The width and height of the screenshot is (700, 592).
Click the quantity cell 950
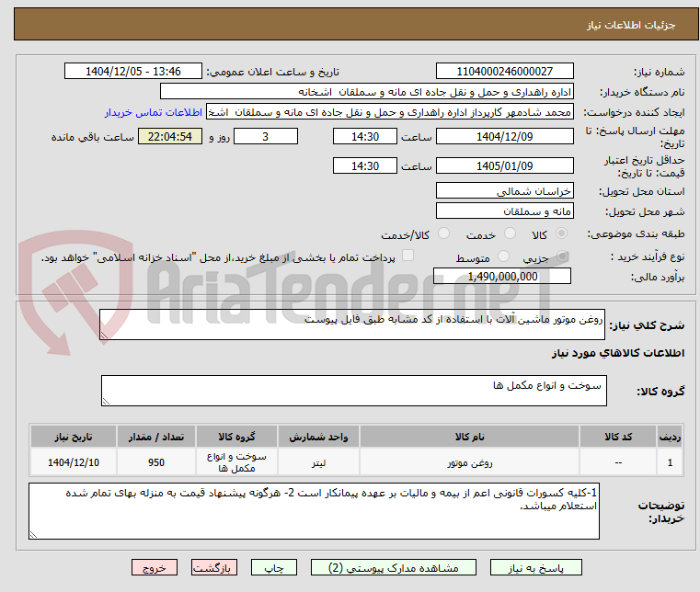[x=156, y=462]
